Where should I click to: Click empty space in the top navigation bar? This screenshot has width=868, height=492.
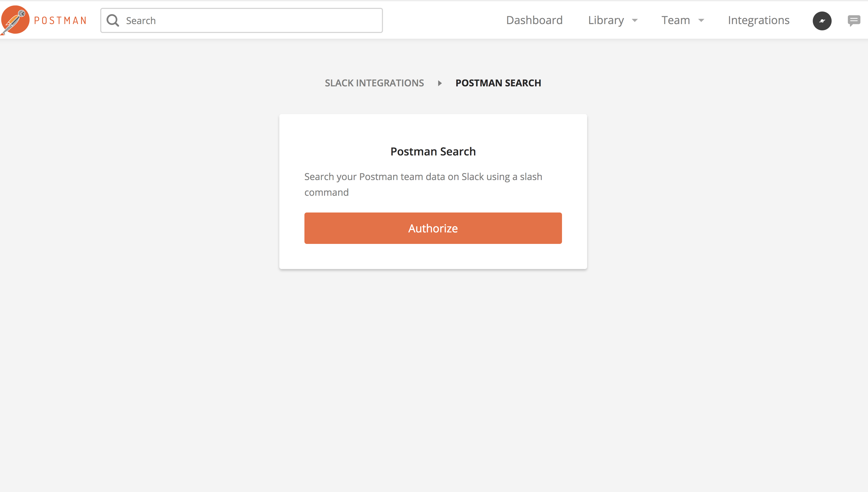click(443, 20)
